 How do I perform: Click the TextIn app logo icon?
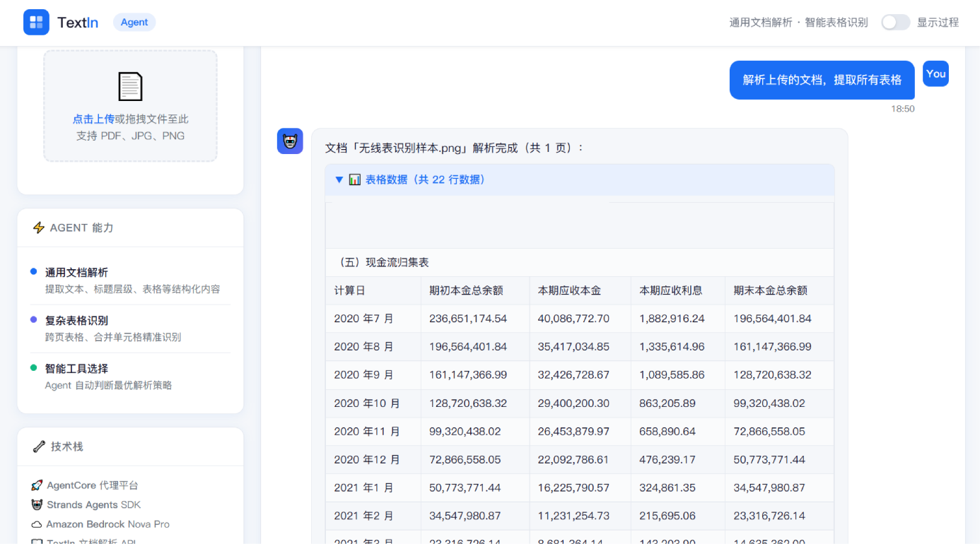point(36,22)
